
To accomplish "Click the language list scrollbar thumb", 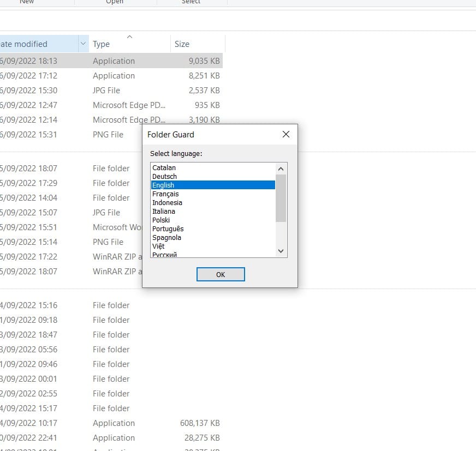I will tap(281, 199).
